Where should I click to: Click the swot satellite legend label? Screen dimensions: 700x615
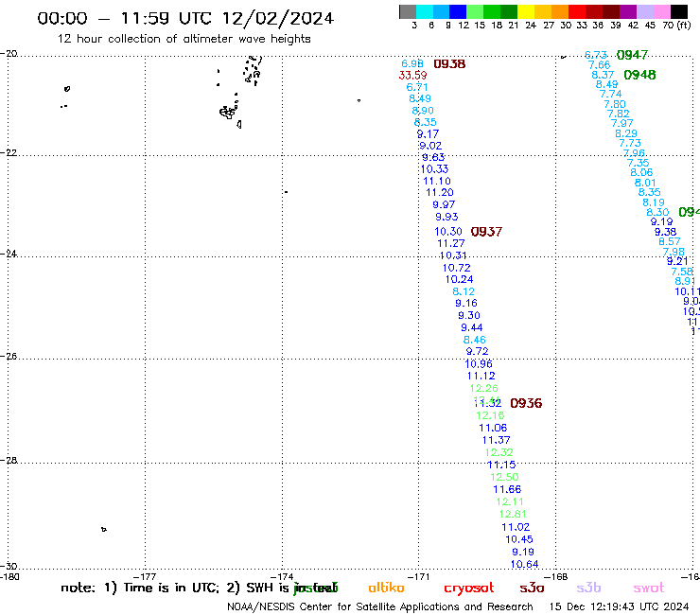click(649, 588)
